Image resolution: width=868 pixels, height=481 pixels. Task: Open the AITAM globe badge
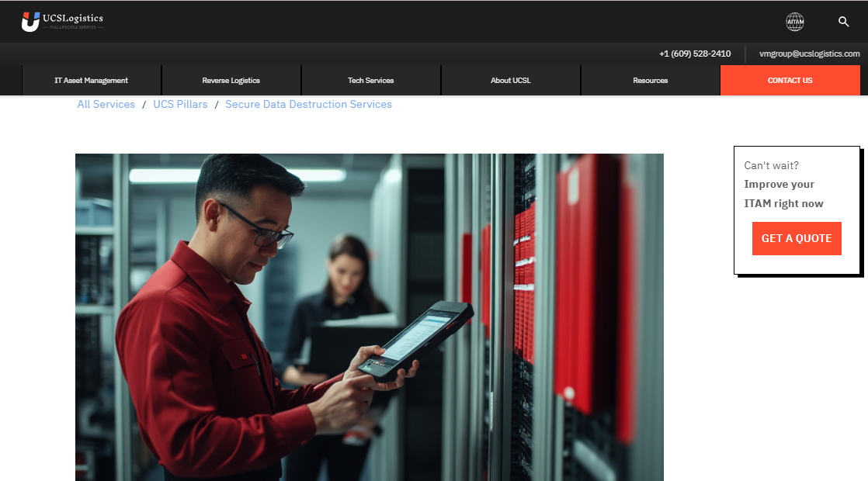coord(794,22)
